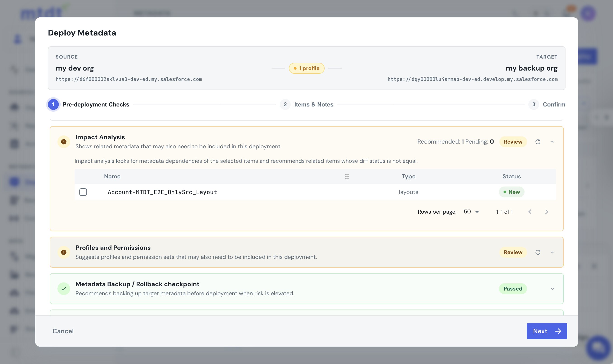Cancel the Deploy Metadata dialog
This screenshot has width=613, height=364.
[63, 331]
